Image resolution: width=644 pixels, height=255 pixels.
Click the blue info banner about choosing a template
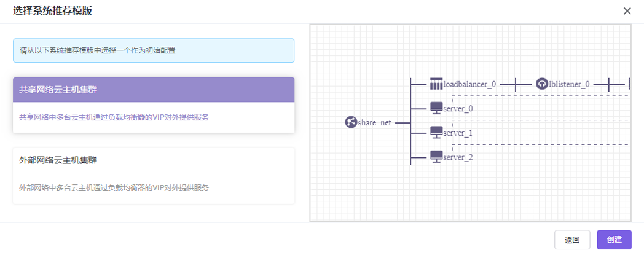click(154, 50)
